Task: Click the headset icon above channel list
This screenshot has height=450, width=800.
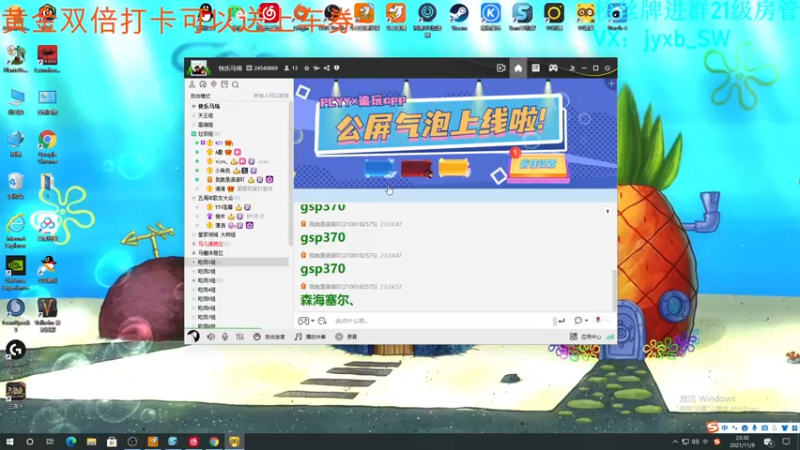Action: tap(203, 85)
